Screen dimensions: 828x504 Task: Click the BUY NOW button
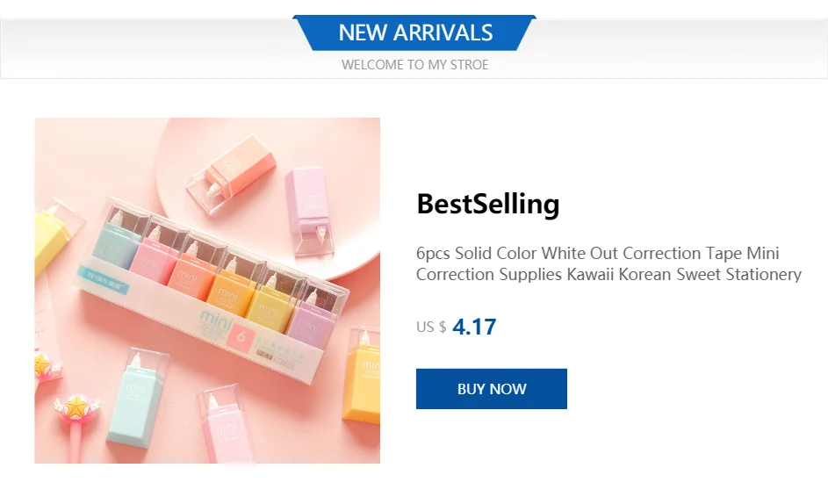(491, 389)
